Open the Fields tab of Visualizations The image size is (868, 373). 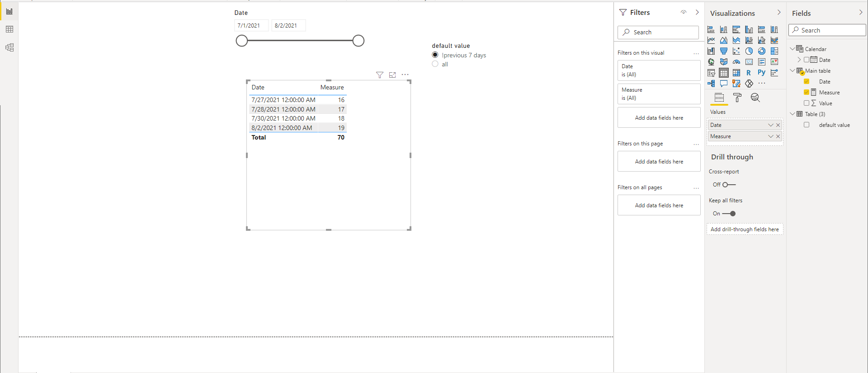[x=719, y=98]
